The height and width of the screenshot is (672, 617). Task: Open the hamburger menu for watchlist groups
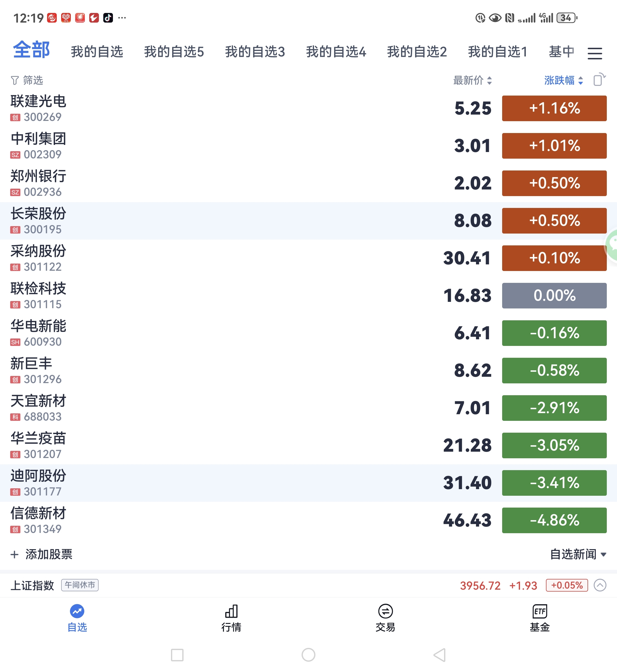tap(595, 53)
